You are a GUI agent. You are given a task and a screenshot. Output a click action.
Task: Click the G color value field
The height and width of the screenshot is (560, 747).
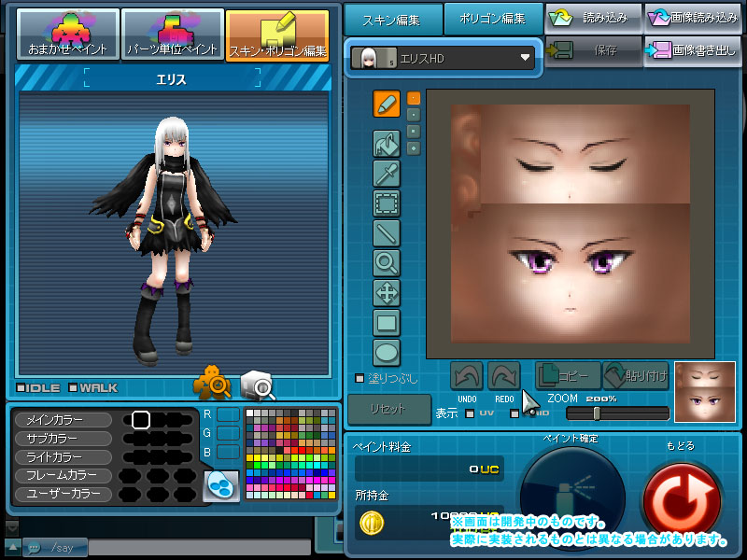pos(228,433)
